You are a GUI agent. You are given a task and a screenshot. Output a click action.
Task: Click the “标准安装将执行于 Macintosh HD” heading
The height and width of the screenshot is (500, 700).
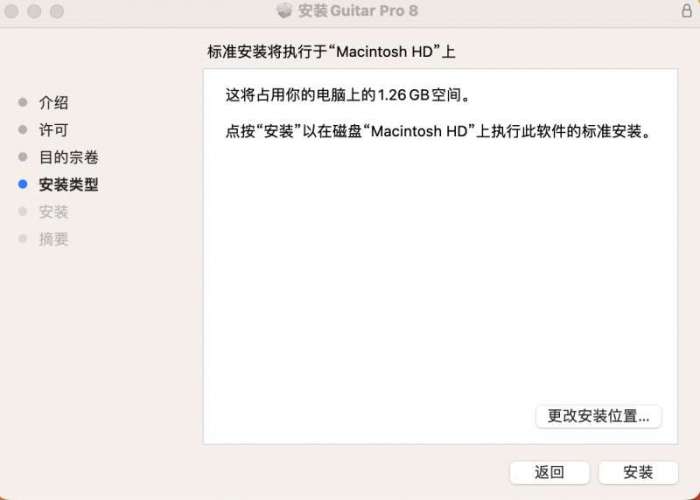coord(331,52)
